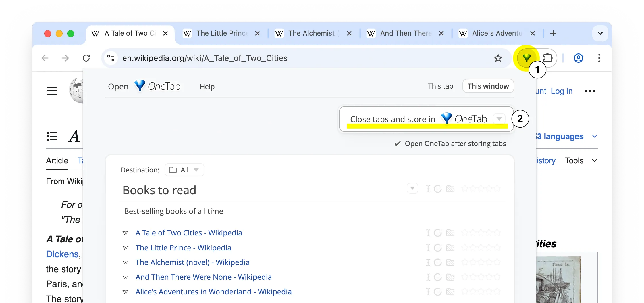Open the Chrome profile avatar icon
The height and width of the screenshot is (303, 644).
tap(578, 58)
